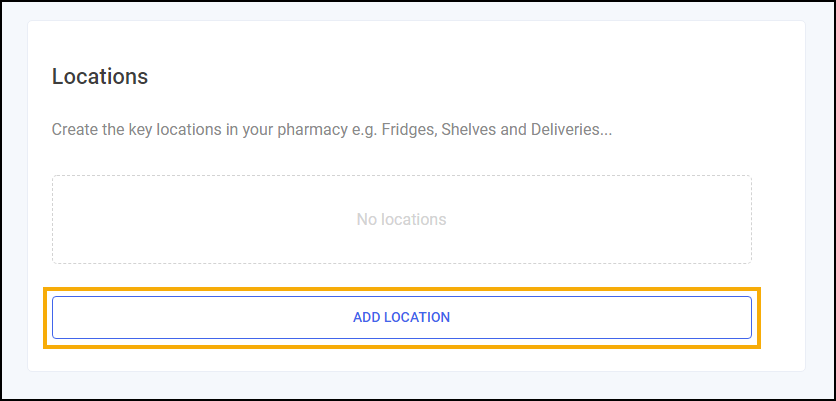Screen dimensions: 836x401
Task: Click the "Locations" section heading
Action: tap(100, 76)
